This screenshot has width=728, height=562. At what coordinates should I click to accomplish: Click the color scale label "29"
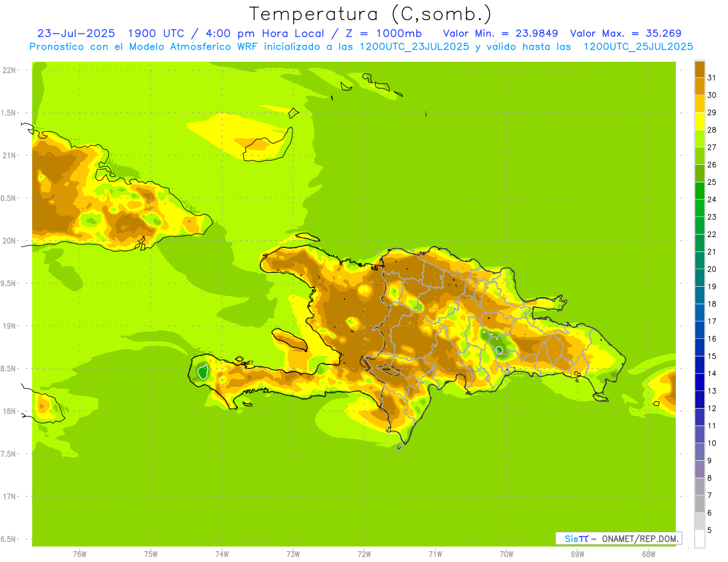click(712, 112)
